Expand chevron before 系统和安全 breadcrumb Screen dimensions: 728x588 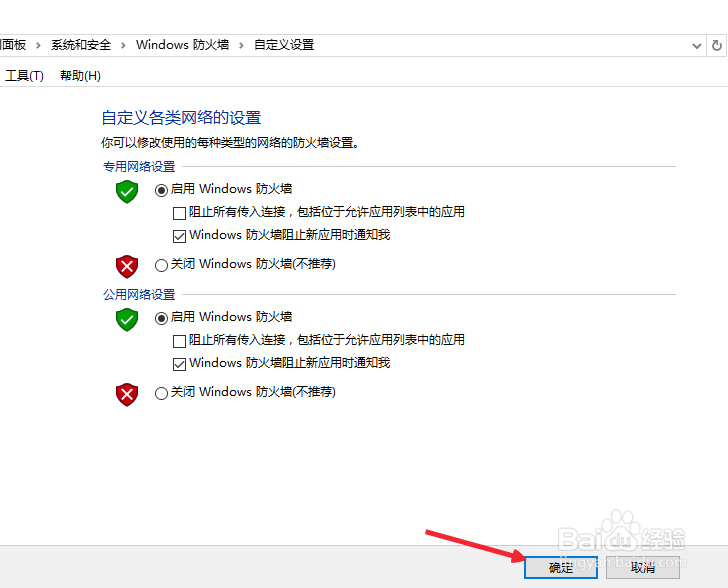38,46
